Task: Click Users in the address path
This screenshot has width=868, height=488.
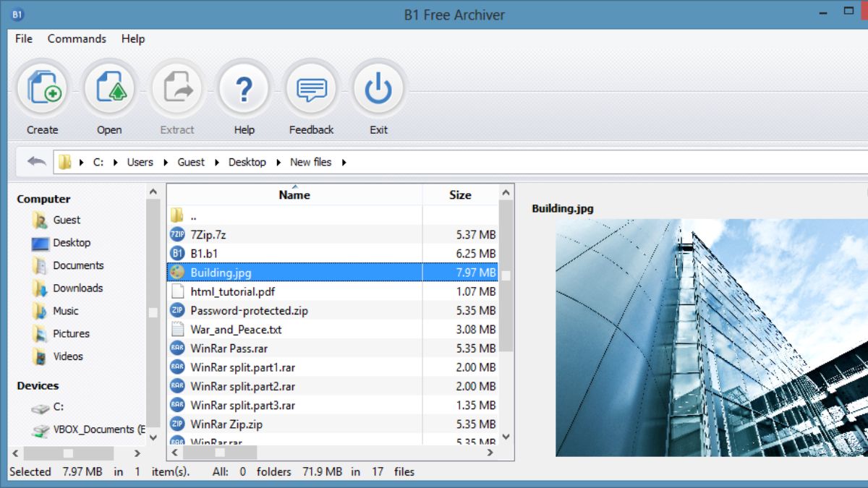Action: 140,162
